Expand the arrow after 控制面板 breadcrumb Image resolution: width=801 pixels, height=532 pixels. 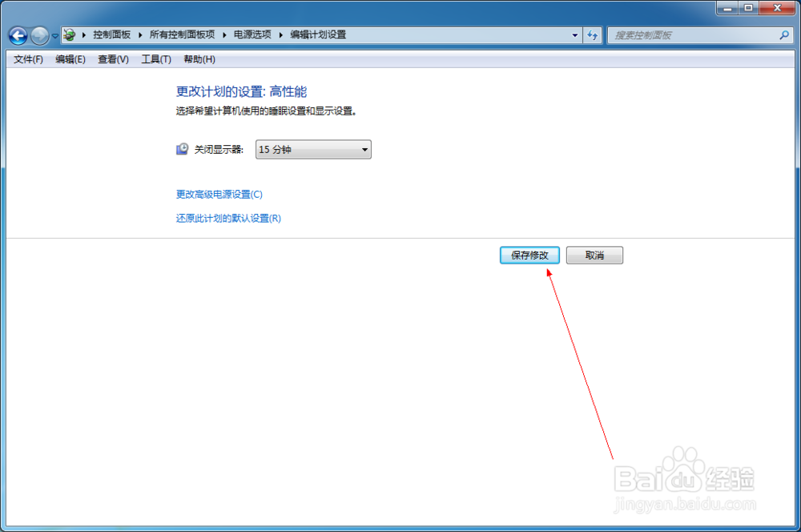(140, 34)
